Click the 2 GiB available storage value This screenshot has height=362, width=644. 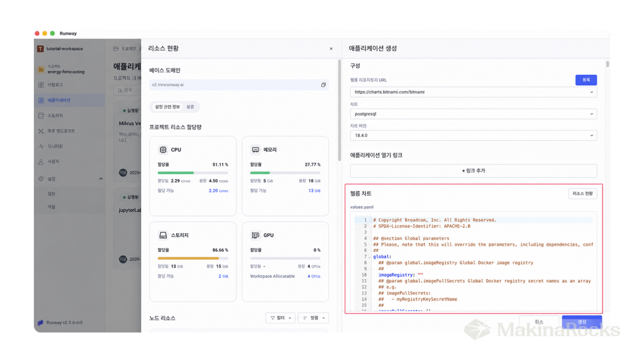pos(223,277)
